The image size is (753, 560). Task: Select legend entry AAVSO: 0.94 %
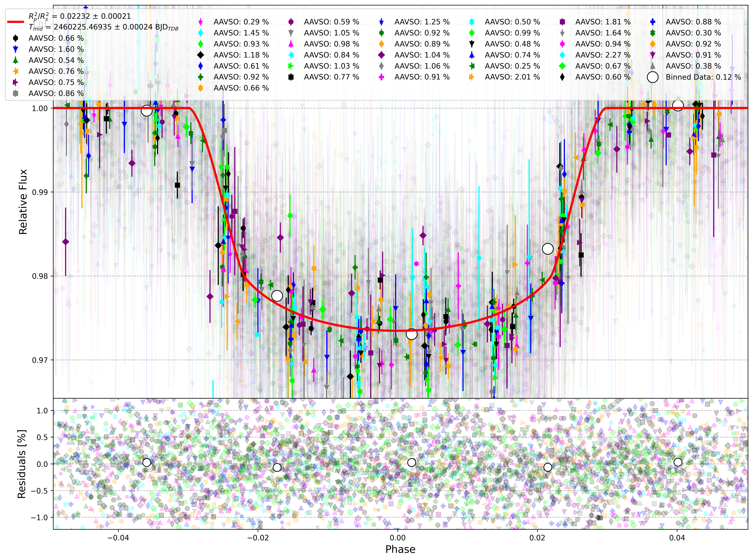(x=603, y=44)
